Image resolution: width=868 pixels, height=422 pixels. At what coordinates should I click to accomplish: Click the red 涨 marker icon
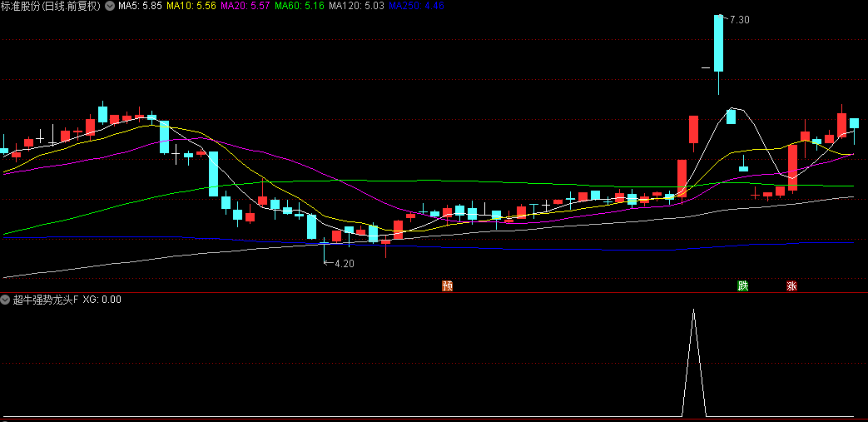[x=792, y=285]
